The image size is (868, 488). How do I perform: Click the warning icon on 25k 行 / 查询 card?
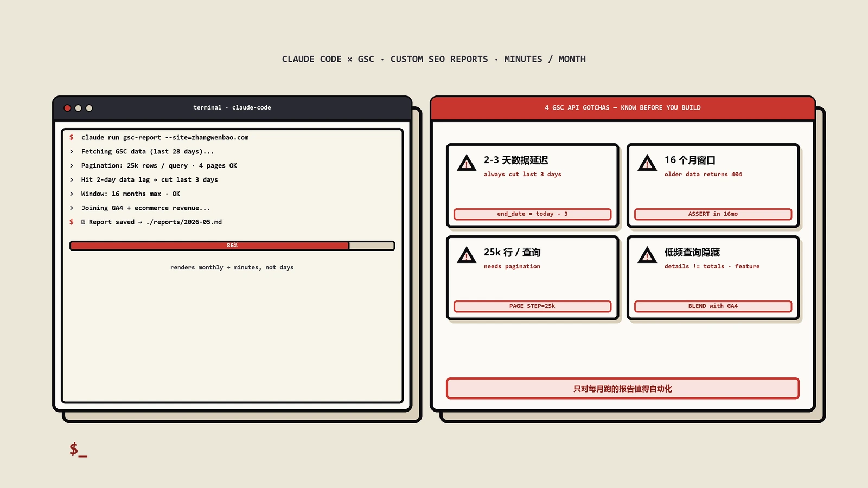(467, 255)
